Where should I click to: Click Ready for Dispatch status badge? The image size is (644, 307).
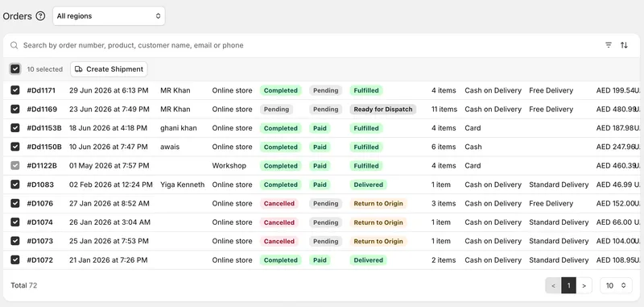pos(383,110)
